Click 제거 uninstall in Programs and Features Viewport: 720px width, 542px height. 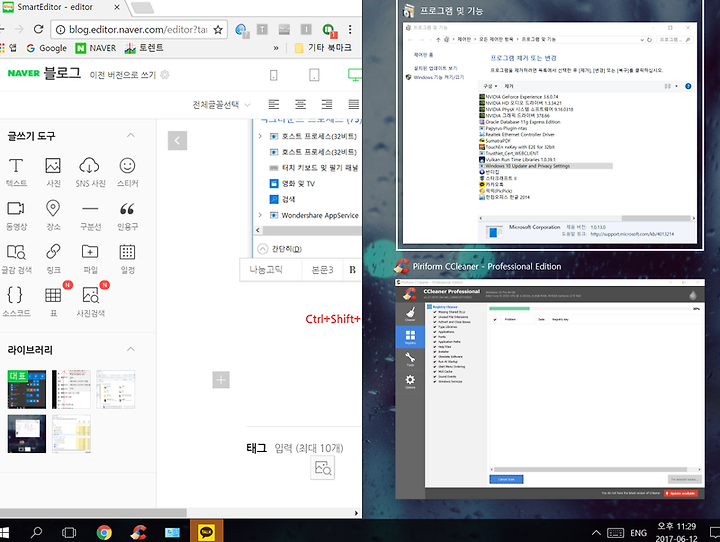tap(509, 86)
